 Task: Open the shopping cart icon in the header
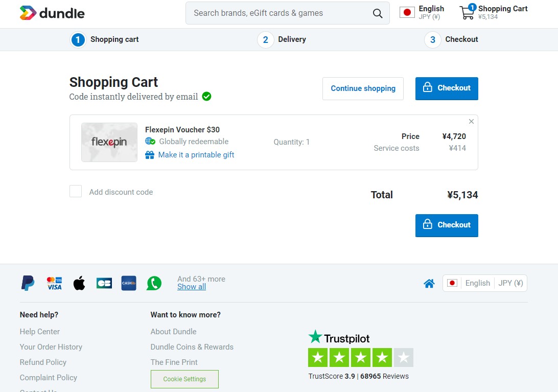coord(467,12)
